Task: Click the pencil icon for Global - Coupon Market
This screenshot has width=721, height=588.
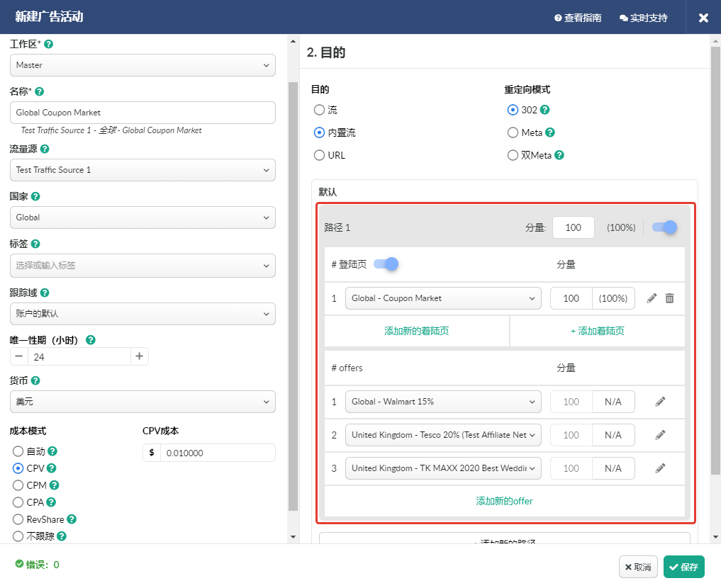Action: [x=652, y=299]
